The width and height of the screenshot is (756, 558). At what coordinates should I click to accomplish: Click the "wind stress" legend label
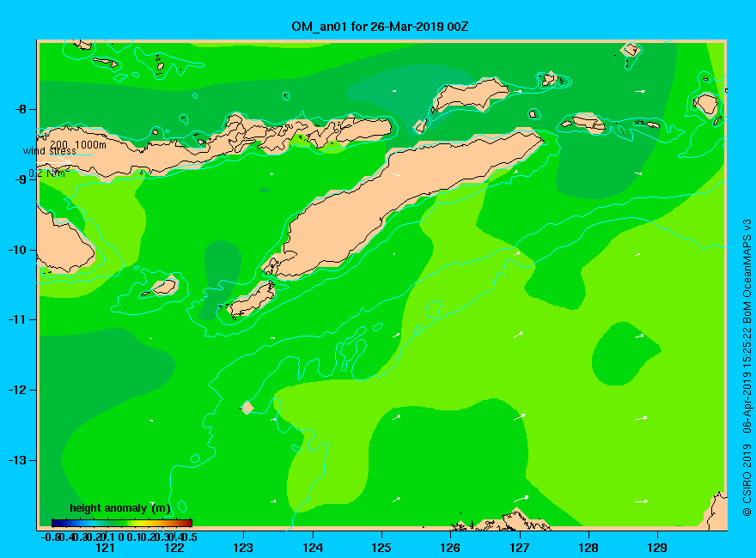50,151
